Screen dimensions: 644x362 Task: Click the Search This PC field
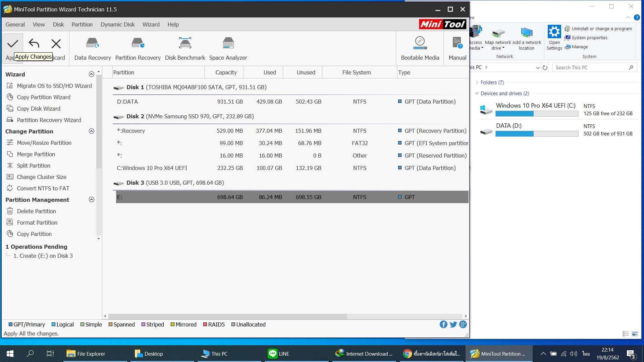[x=590, y=68]
